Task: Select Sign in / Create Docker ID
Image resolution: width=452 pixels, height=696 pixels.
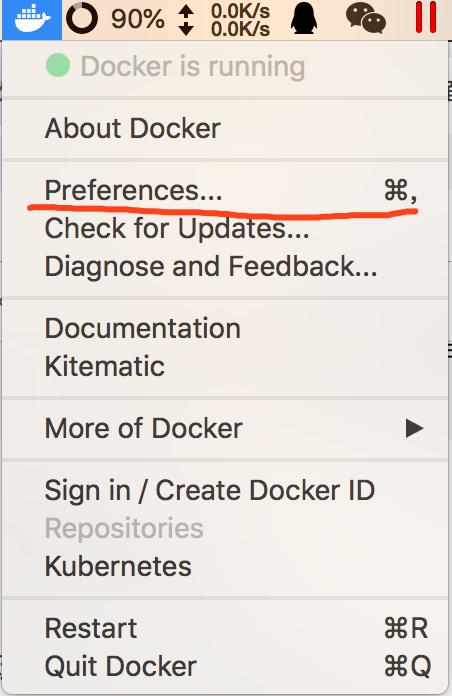Action: coord(225,490)
